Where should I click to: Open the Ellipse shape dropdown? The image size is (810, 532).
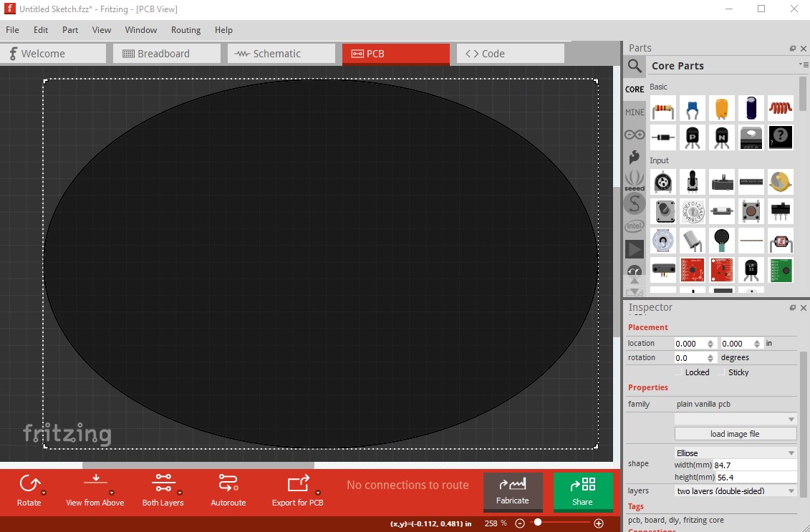click(736, 453)
